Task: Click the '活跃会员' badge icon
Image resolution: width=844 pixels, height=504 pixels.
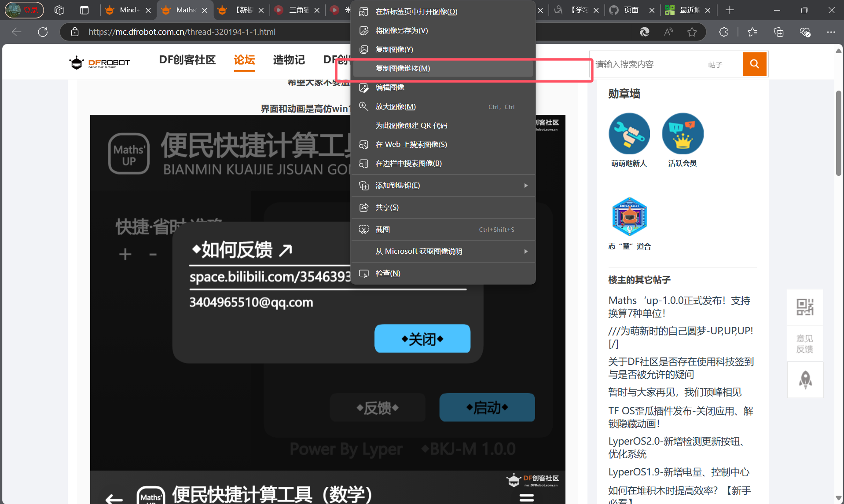Action: (683, 134)
